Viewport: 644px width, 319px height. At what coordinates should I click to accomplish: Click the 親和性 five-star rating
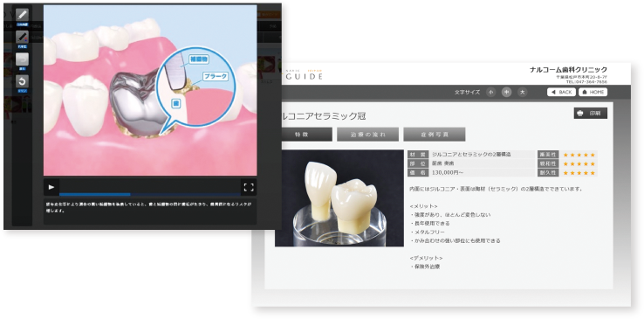pos(579,164)
